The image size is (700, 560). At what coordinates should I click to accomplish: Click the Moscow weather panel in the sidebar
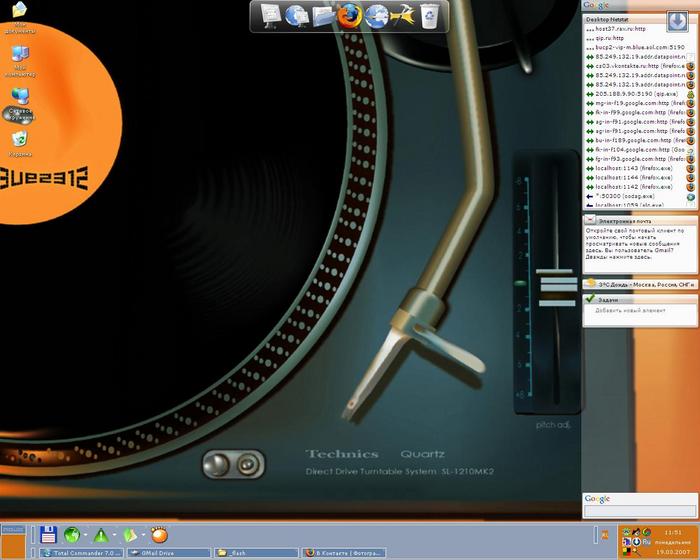click(x=640, y=286)
